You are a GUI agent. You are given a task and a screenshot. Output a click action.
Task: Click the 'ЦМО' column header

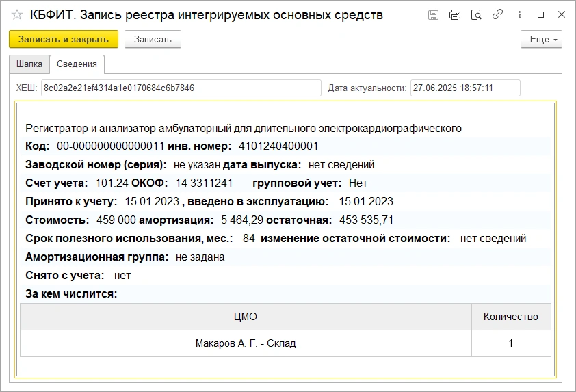click(246, 317)
